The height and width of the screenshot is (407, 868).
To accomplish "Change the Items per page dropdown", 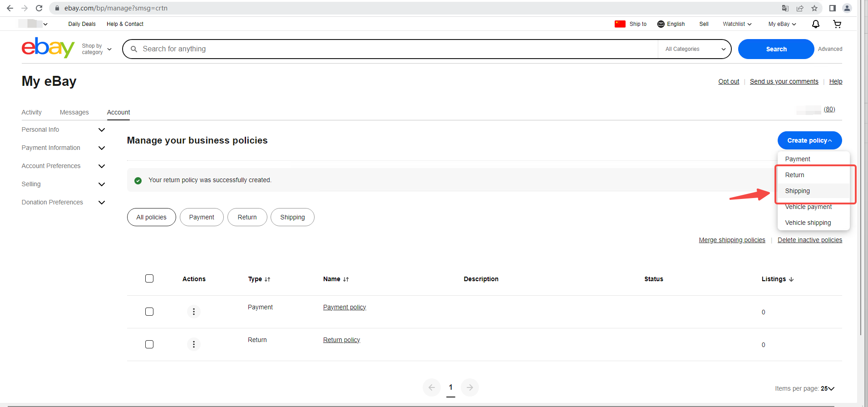I will coord(827,388).
